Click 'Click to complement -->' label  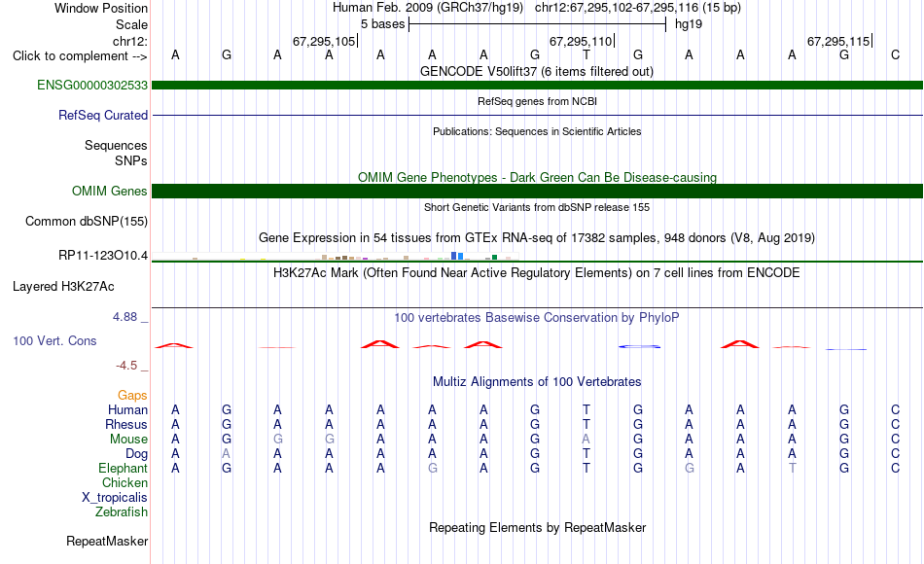(x=80, y=56)
